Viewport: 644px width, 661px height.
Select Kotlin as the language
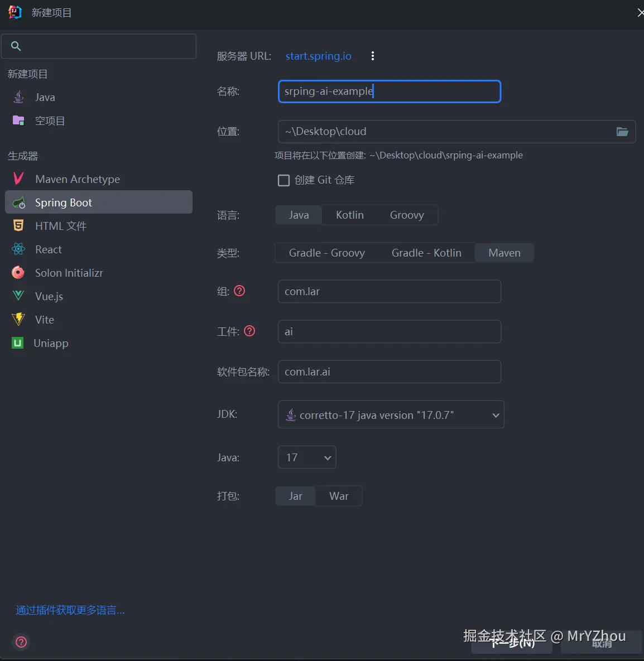pos(350,215)
